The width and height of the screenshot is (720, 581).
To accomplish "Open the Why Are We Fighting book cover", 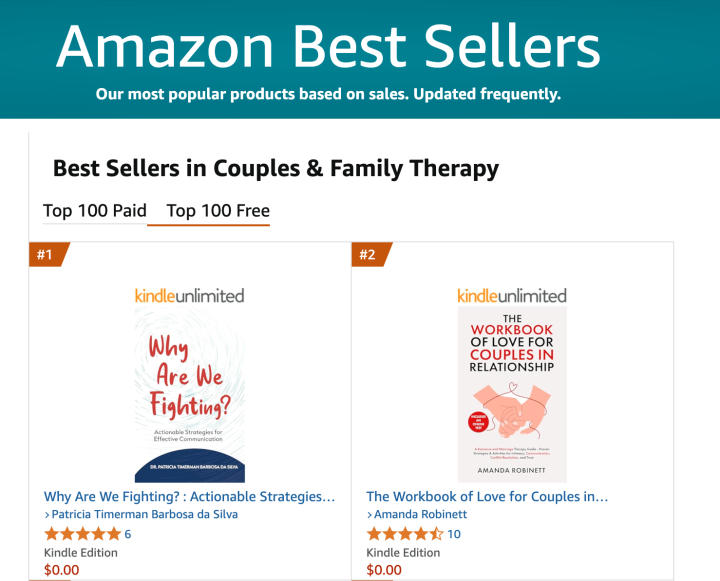I will 190,395.
